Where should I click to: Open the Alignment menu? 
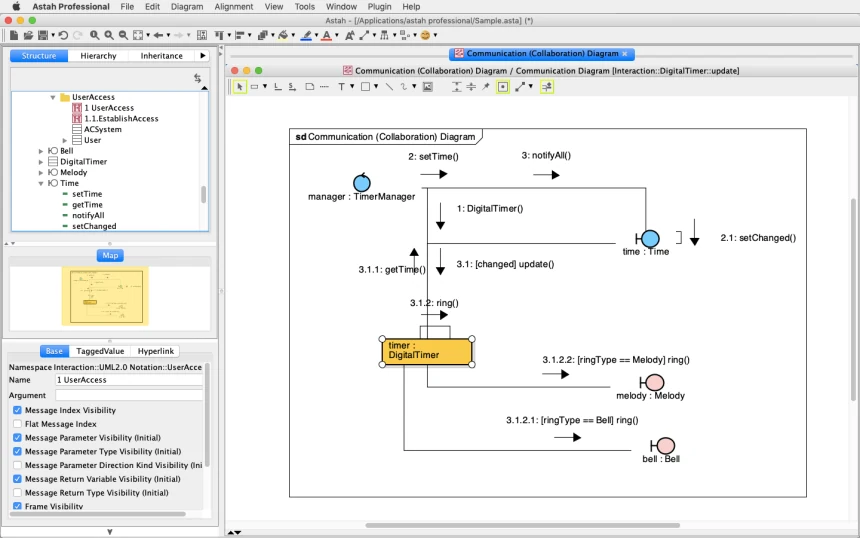pyautogui.click(x=234, y=7)
